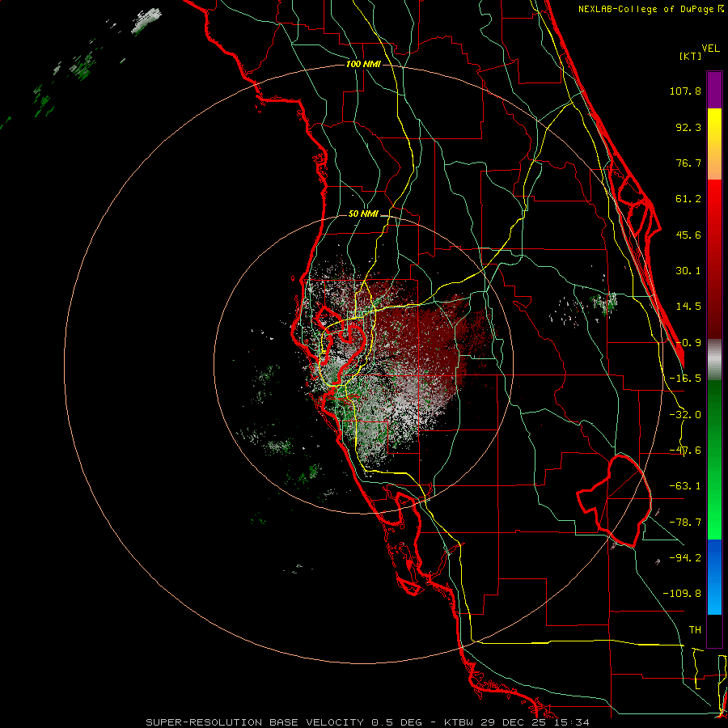Select the -0.9 velocity scale value

688,343
